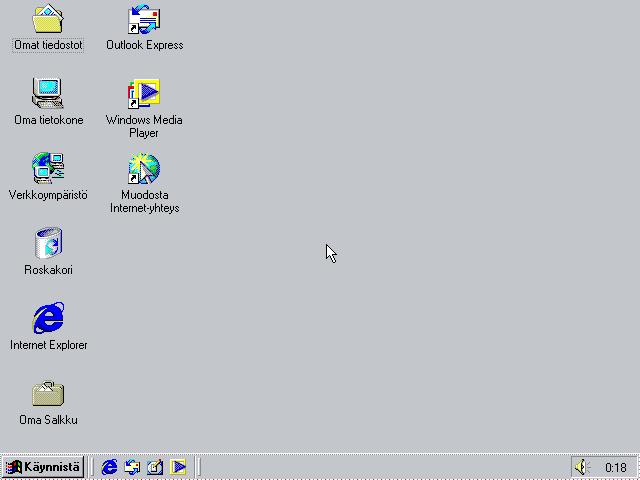Screen dimensions: 640x480
Task: Launch Internet Explorer from the quick launch bar
Action: [109, 467]
